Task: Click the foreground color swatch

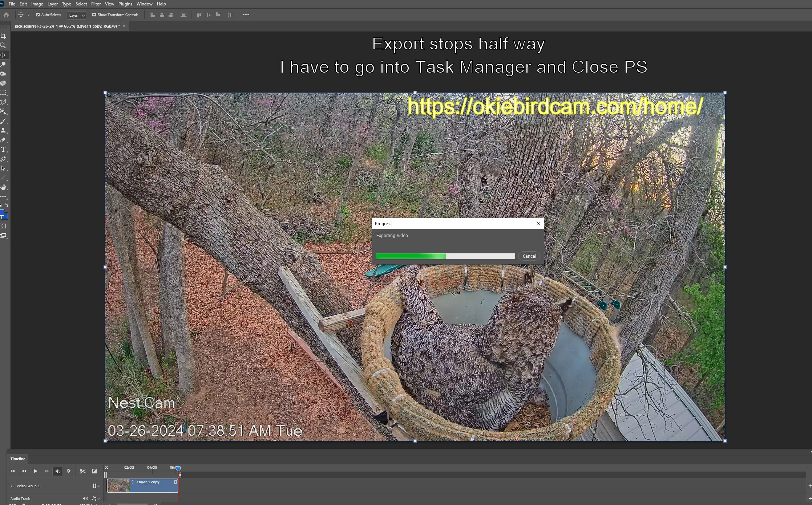Action: tap(1, 213)
